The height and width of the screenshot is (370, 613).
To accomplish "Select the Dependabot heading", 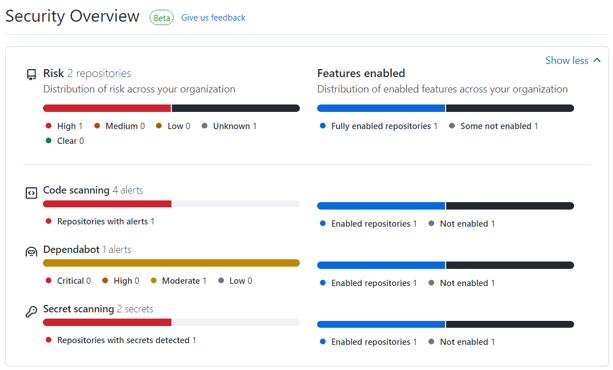I will coord(71,250).
